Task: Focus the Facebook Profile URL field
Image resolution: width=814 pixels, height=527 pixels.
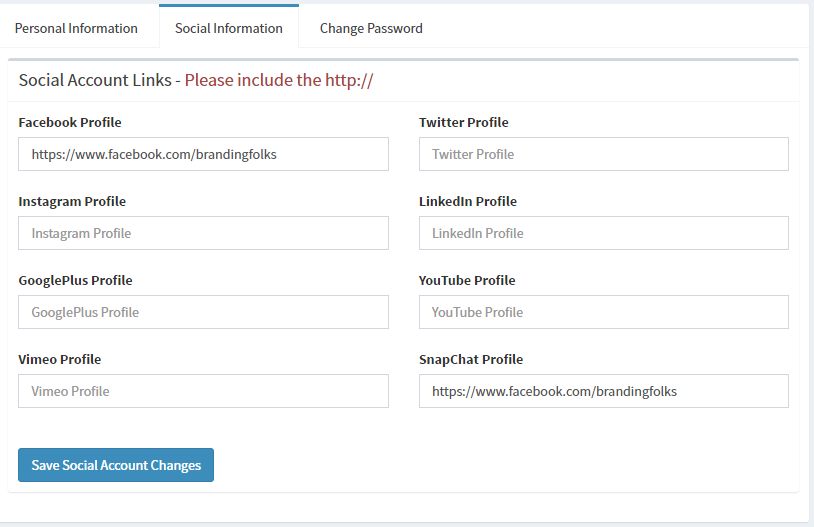Action: (x=203, y=154)
